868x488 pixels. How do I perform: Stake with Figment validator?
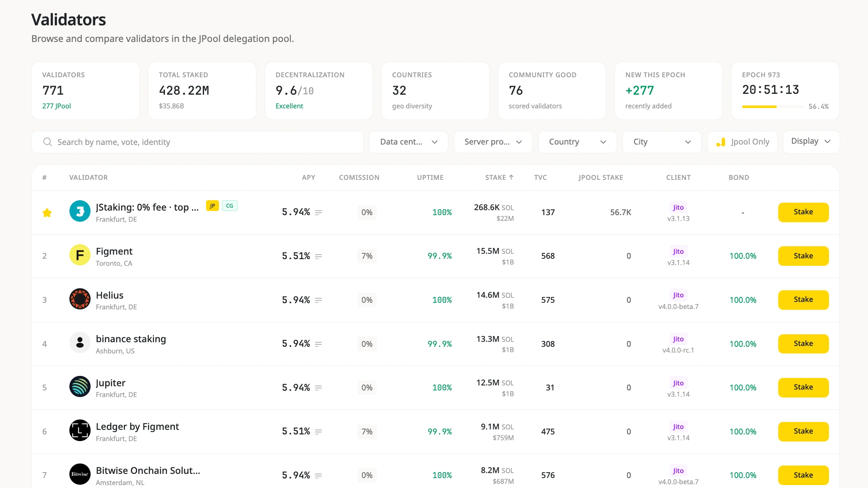803,256
